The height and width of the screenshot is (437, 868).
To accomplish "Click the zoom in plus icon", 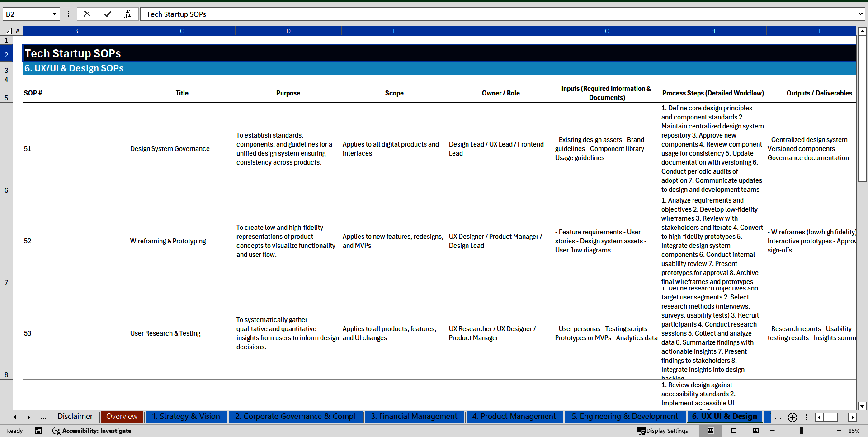I will 839,431.
